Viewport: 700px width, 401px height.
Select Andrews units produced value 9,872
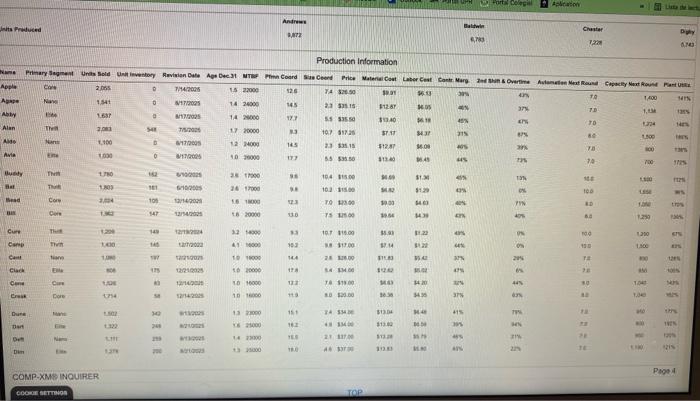click(294, 35)
